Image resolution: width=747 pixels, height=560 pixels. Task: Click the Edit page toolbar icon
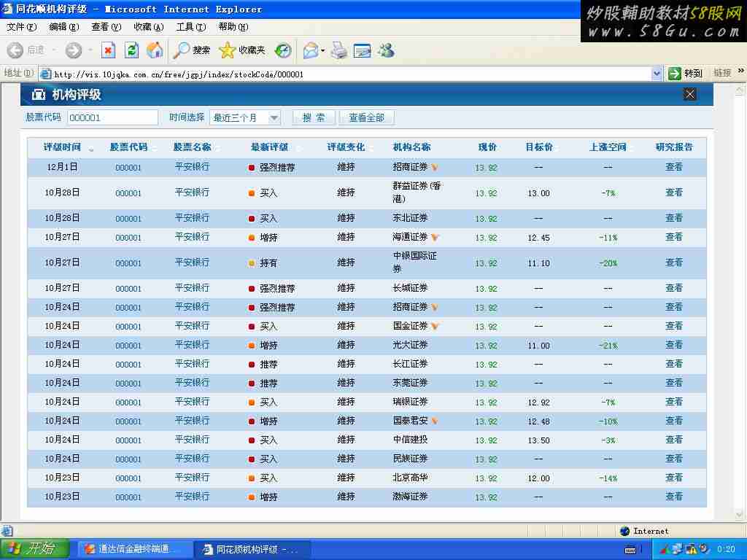363,50
